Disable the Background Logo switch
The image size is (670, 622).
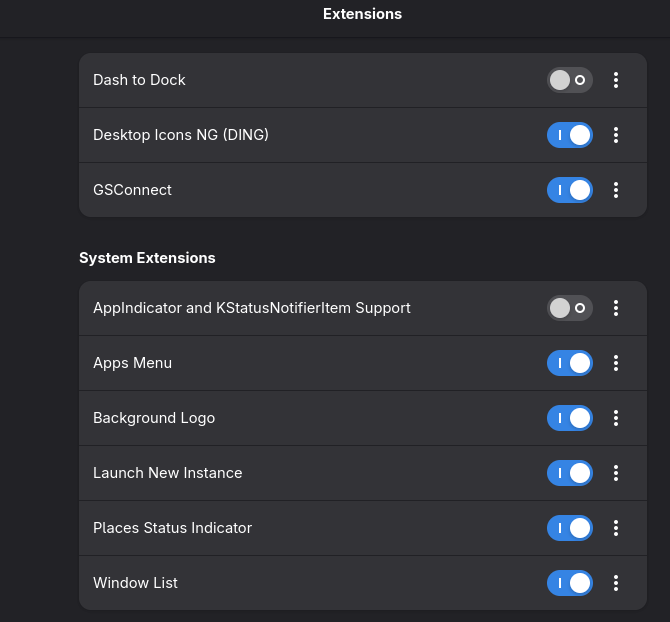click(x=570, y=418)
